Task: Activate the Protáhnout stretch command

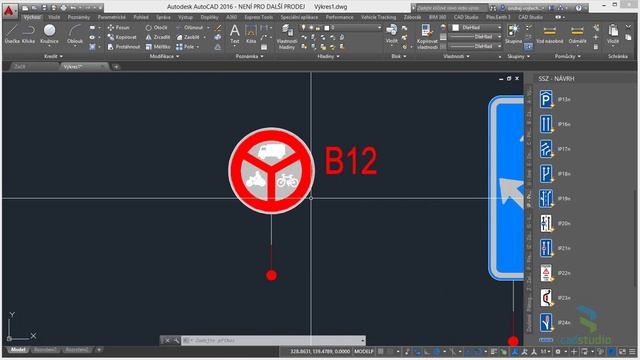Action: pos(124,47)
